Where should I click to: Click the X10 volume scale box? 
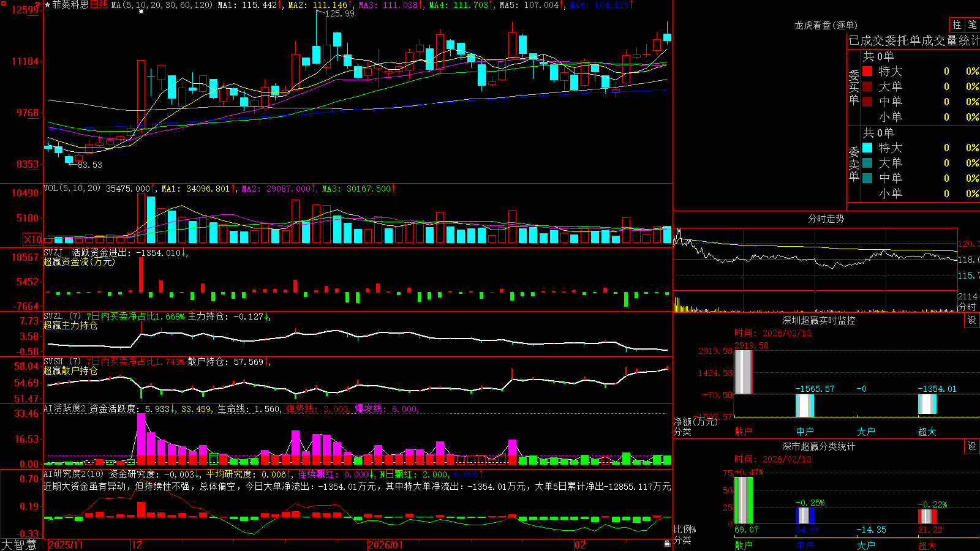click(x=32, y=239)
